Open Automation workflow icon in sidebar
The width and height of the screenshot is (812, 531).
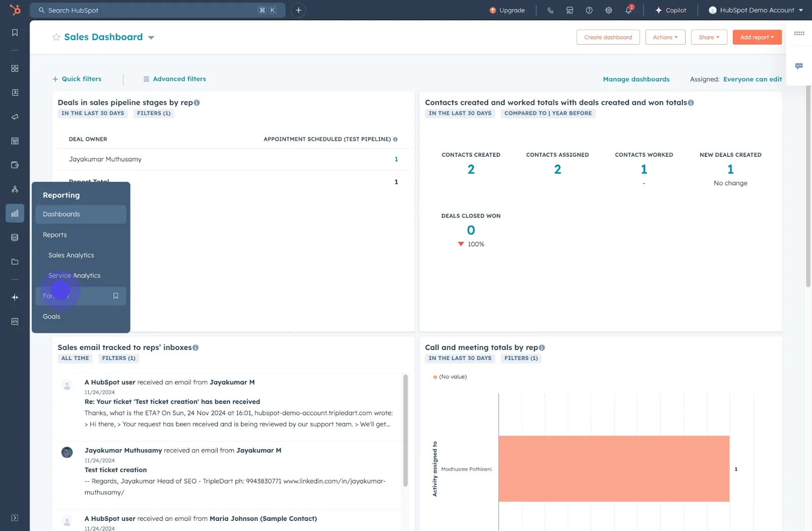tap(15, 189)
